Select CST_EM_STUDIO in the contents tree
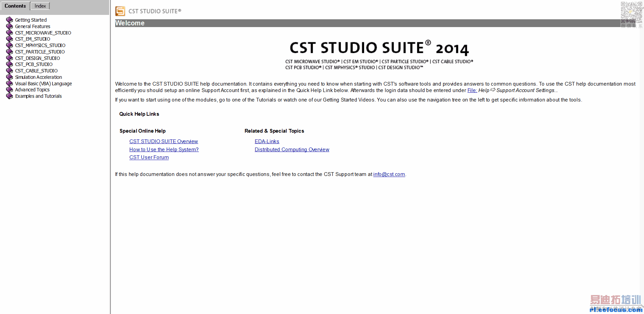 (x=33, y=39)
